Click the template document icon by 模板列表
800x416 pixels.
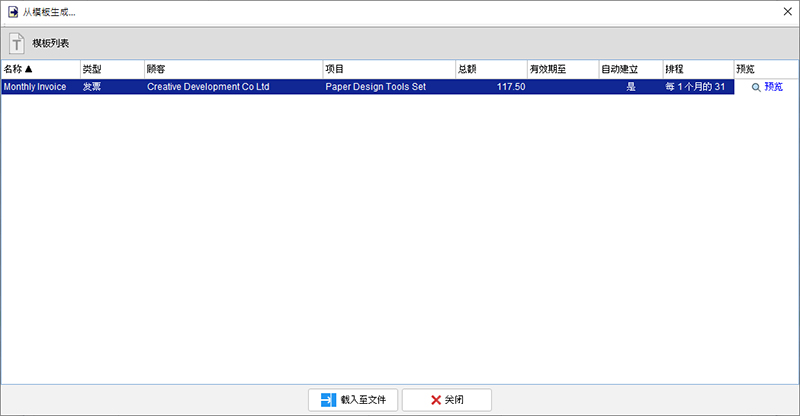[16, 43]
